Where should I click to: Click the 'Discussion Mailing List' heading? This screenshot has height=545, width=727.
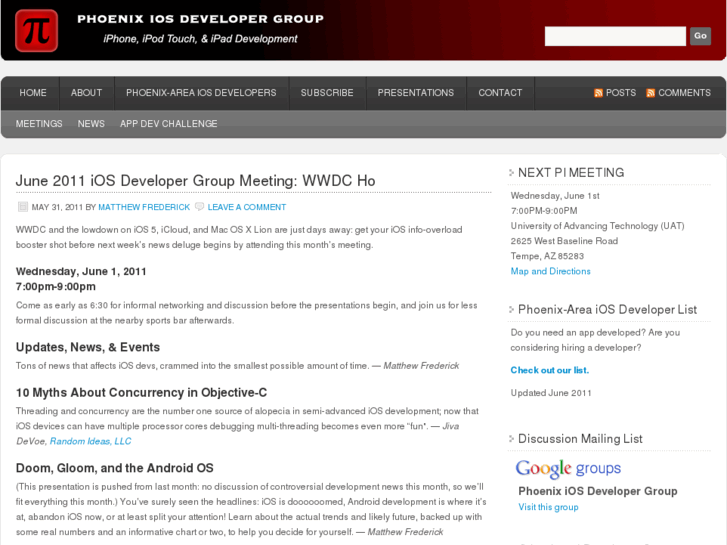pyautogui.click(x=580, y=438)
